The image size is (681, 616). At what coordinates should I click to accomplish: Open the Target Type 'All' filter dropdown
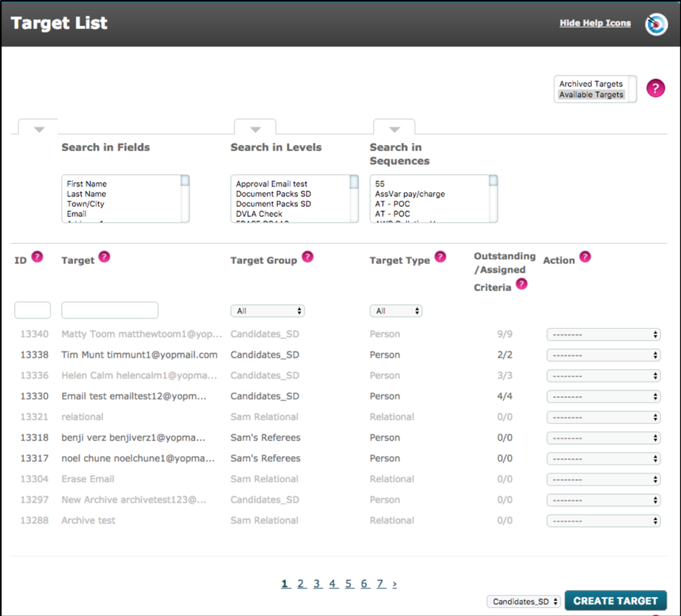point(396,311)
